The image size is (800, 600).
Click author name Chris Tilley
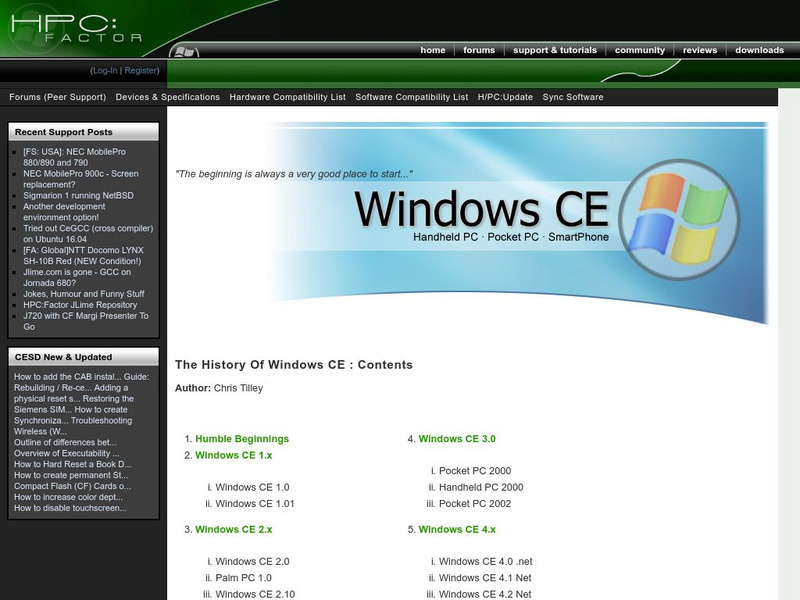point(238,388)
